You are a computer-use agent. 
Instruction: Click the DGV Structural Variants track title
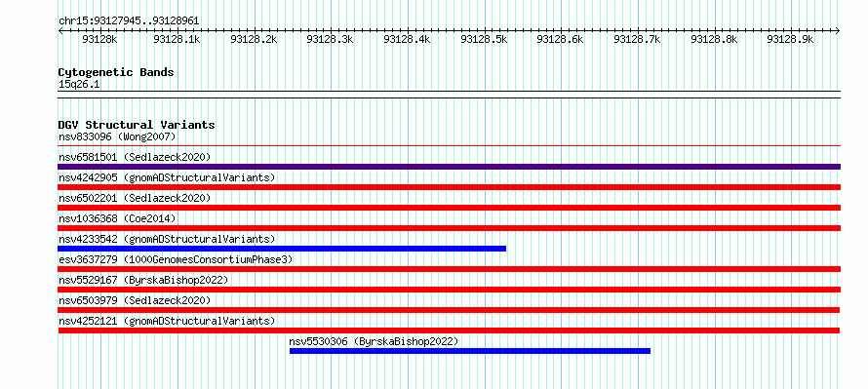(x=137, y=125)
